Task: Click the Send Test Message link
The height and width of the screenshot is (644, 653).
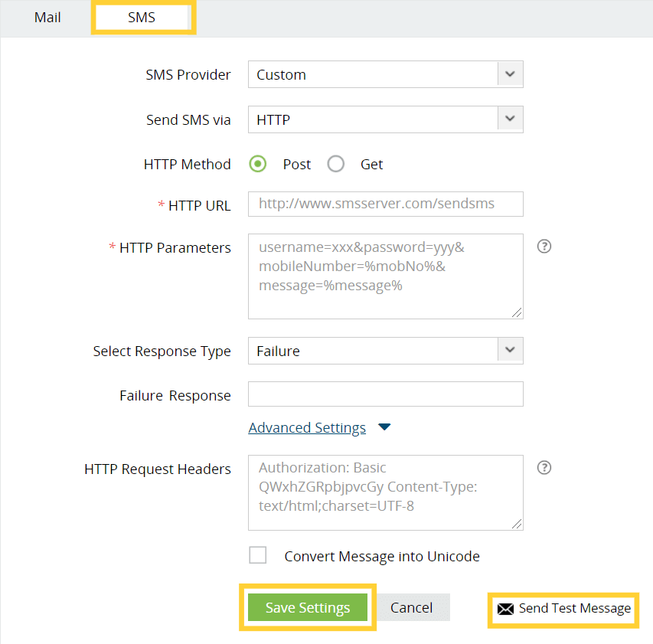Action: [574, 609]
